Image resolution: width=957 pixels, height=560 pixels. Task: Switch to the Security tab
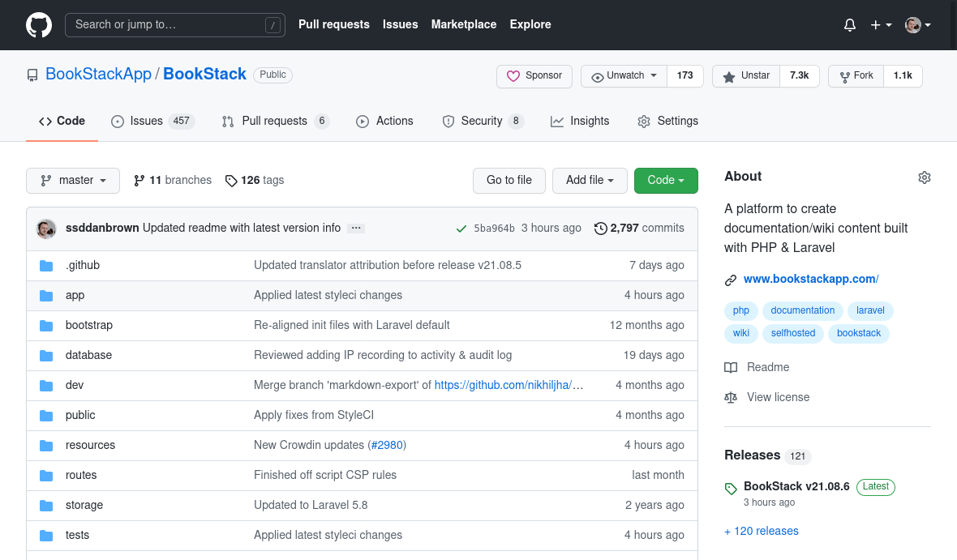pyautogui.click(x=483, y=121)
